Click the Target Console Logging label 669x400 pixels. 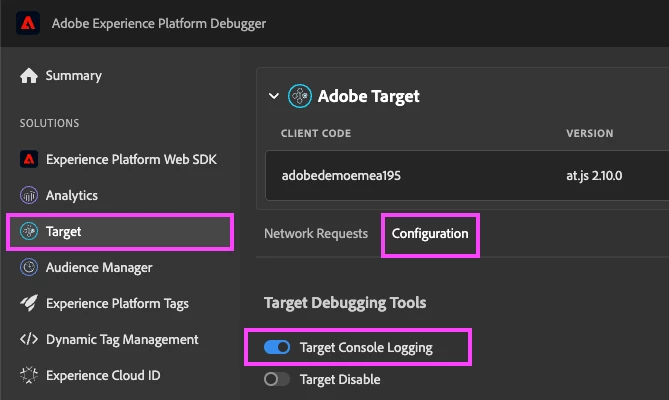click(x=366, y=348)
